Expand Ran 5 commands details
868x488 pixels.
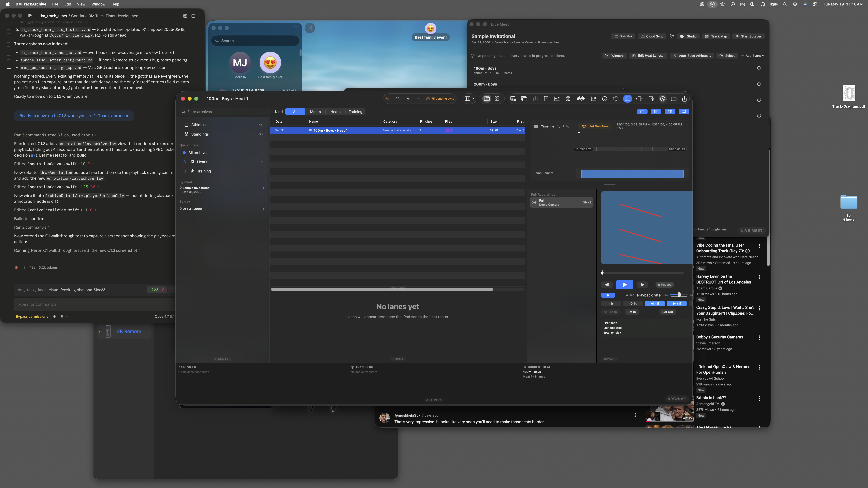(55, 135)
